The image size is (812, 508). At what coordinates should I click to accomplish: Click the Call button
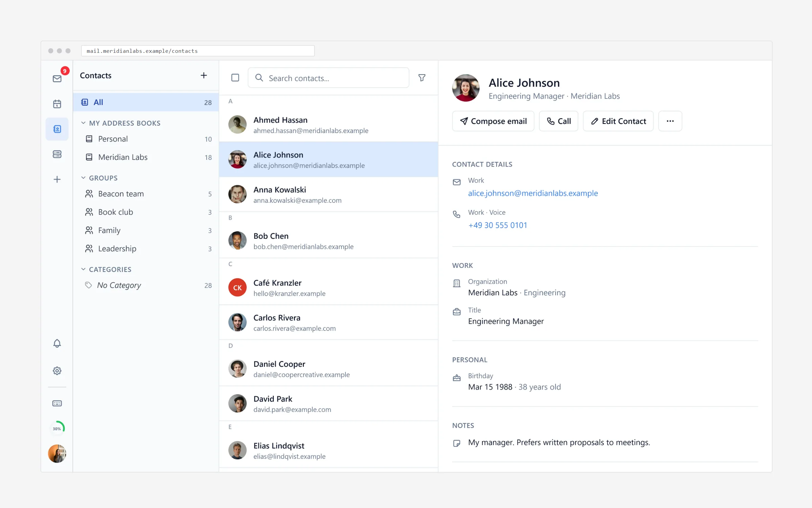(559, 121)
